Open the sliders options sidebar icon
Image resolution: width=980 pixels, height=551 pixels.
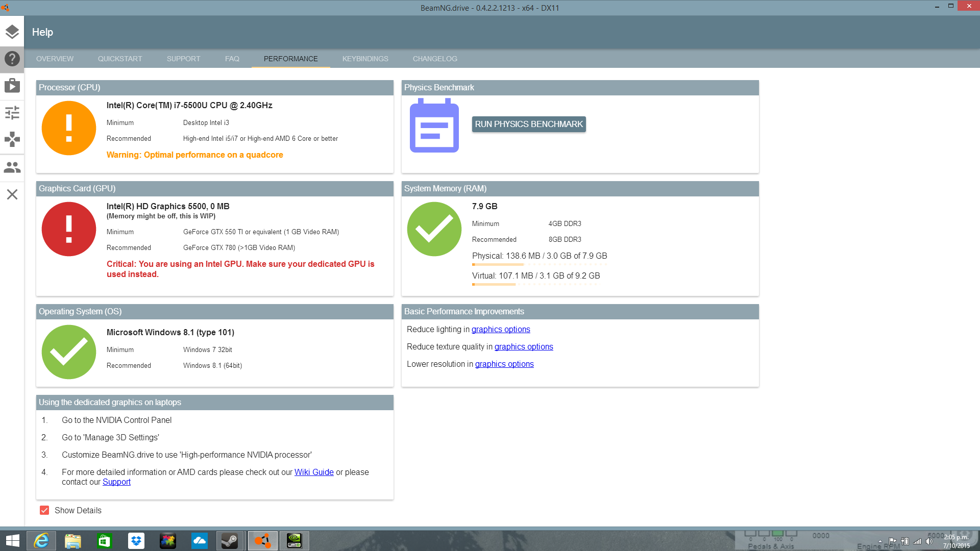(12, 112)
